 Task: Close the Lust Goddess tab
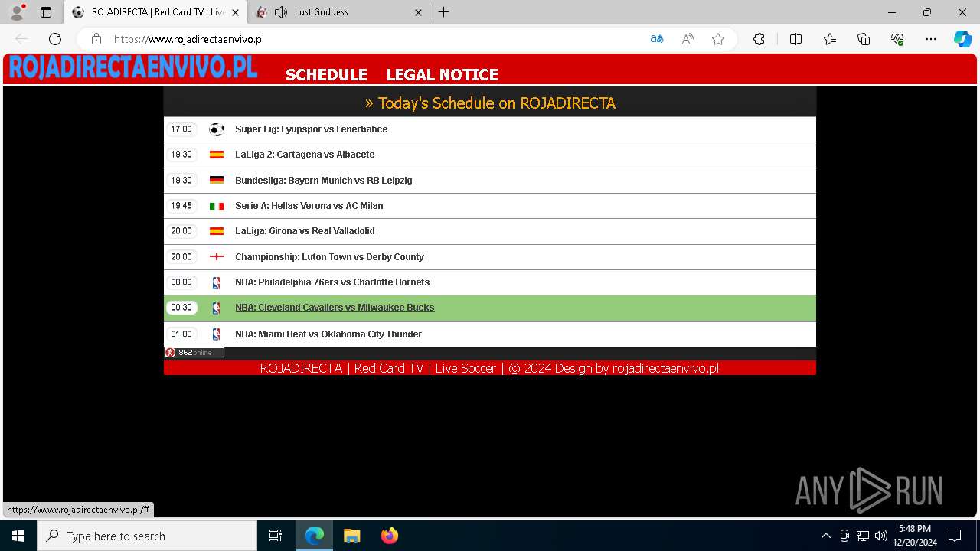pos(418,12)
